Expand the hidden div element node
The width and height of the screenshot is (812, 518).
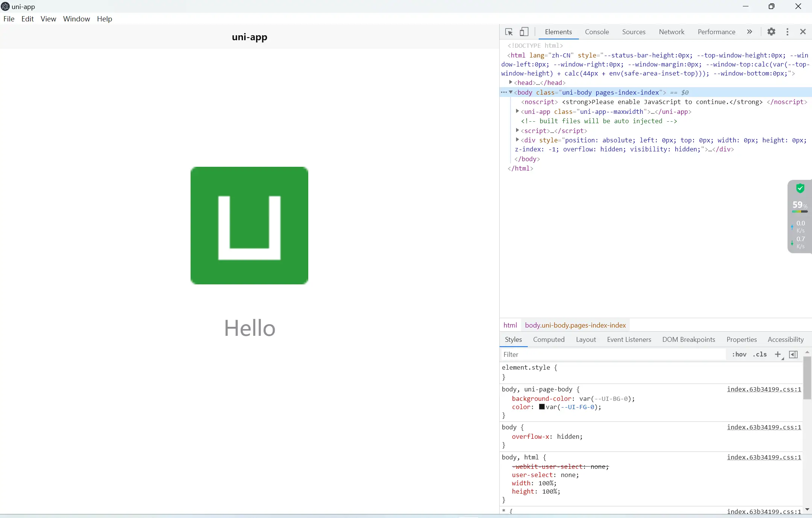517,140
